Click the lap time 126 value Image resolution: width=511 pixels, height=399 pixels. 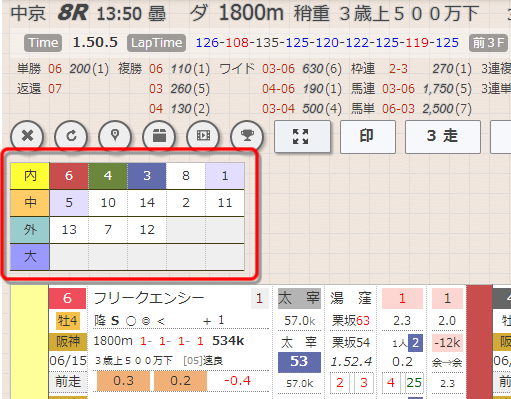tap(207, 43)
